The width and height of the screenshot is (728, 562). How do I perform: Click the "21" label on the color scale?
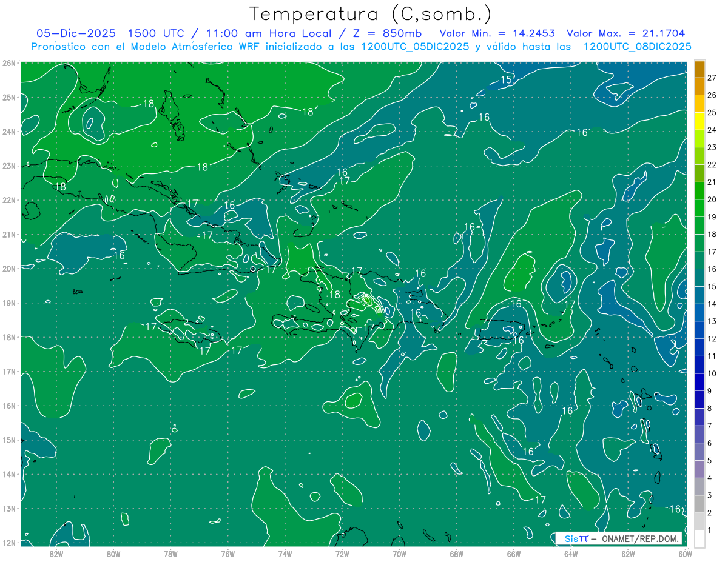pyautogui.click(x=712, y=182)
